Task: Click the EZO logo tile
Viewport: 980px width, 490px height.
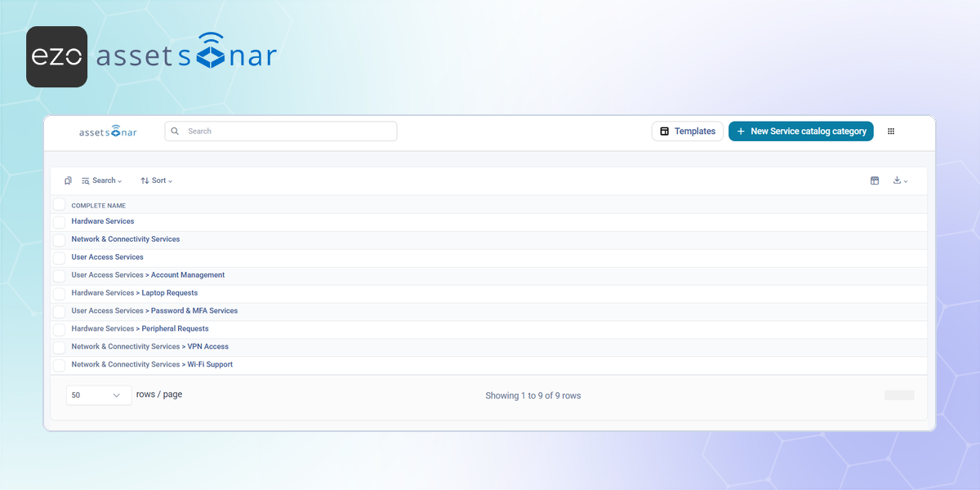Action: [57, 56]
